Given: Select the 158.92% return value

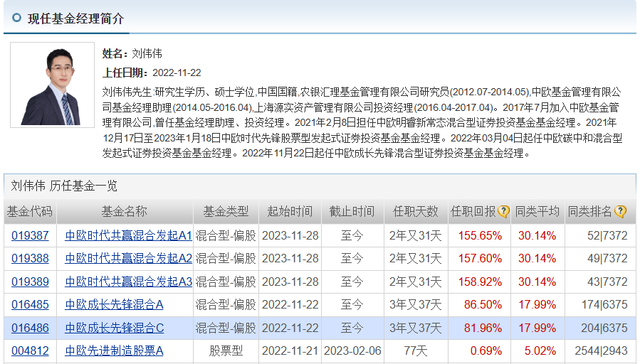Looking at the screenshot, I should click(480, 282).
